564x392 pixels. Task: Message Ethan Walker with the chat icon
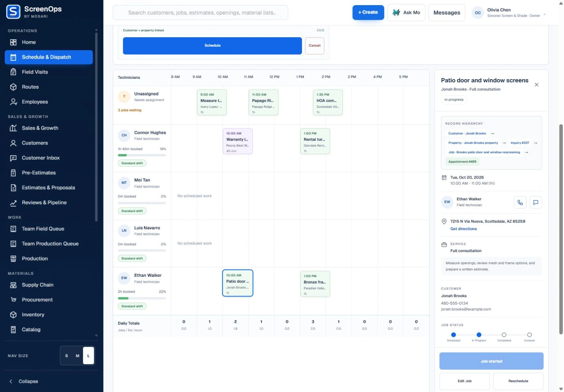[x=536, y=202]
